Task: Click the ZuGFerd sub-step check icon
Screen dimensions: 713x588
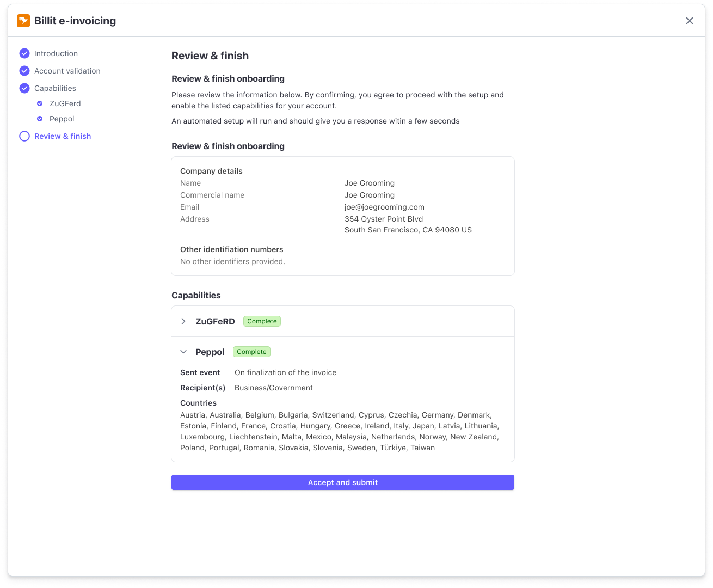Action: pos(40,103)
